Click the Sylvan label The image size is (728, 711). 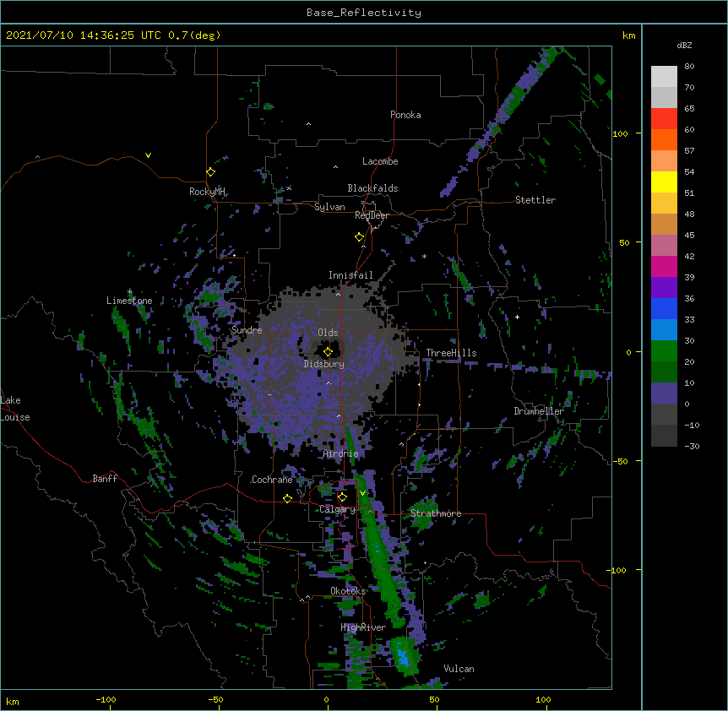click(x=329, y=207)
